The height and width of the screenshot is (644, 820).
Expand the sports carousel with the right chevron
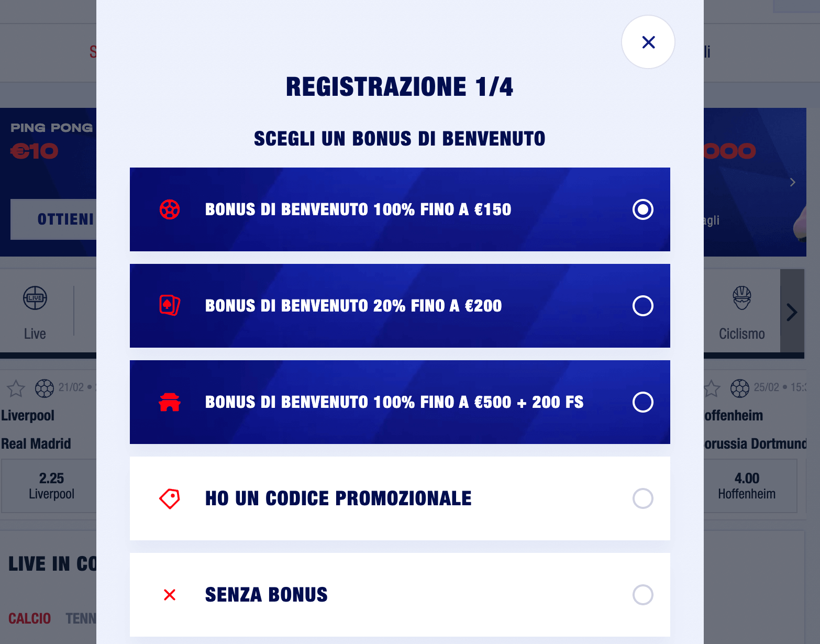792,312
